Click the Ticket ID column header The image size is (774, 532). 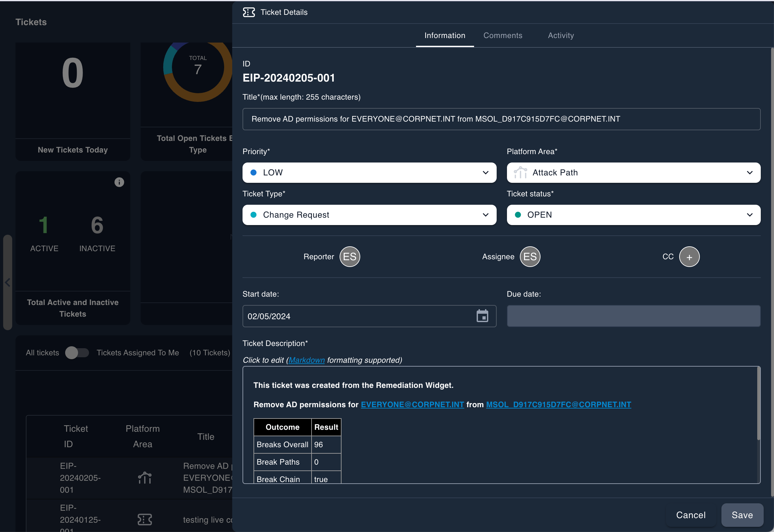(x=76, y=436)
